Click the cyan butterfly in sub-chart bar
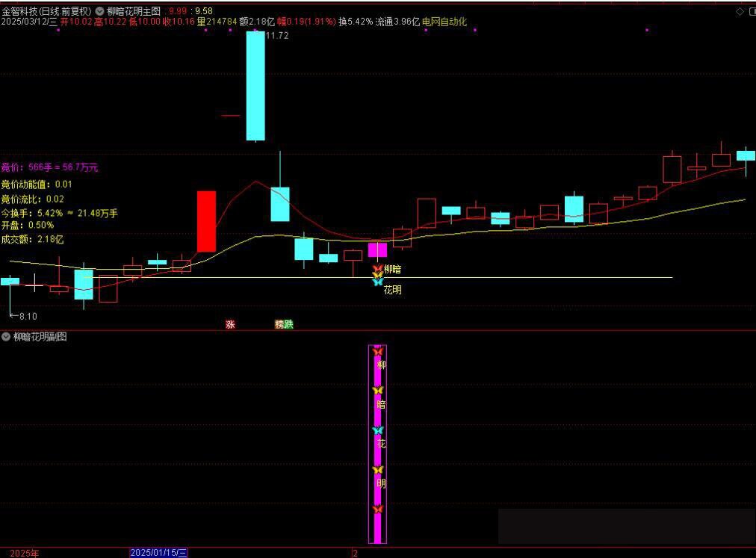This screenshot has width=756, height=558. 377,430
